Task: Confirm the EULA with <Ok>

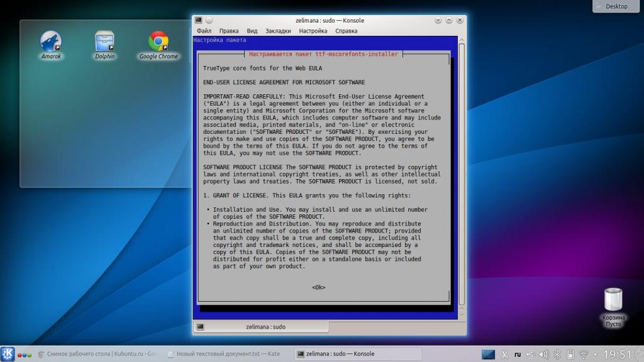Action: (319, 287)
